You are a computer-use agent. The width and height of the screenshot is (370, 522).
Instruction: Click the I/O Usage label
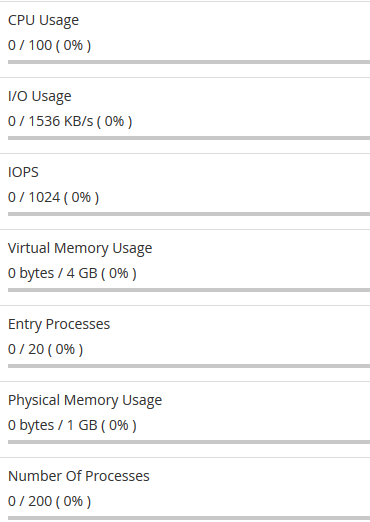tap(40, 96)
